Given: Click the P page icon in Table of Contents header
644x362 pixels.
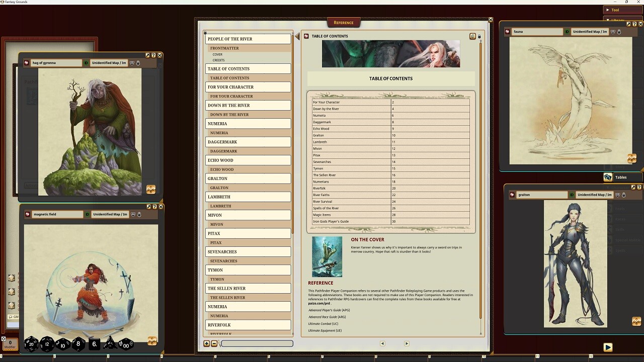Looking at the screenshot, I should (x=473, y=36).
